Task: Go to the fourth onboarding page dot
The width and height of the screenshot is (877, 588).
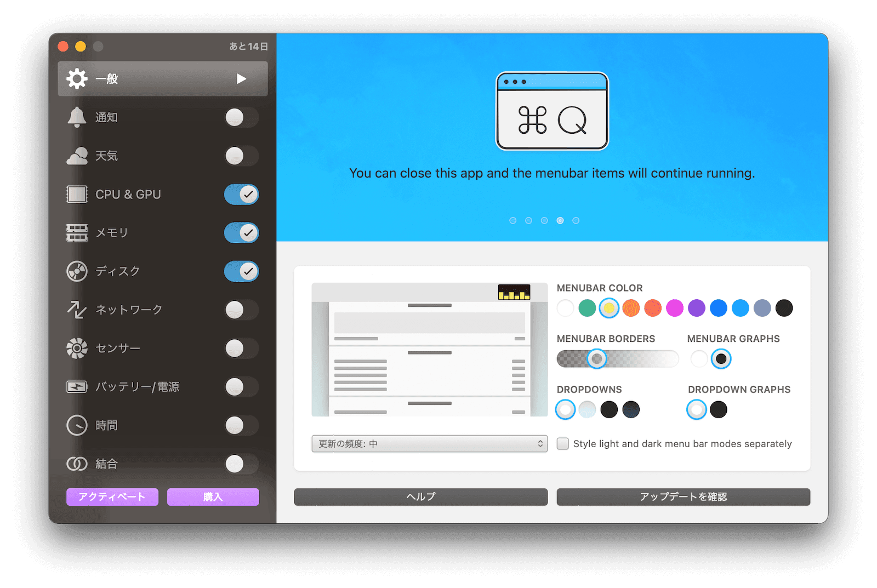Action: (560, 220)
